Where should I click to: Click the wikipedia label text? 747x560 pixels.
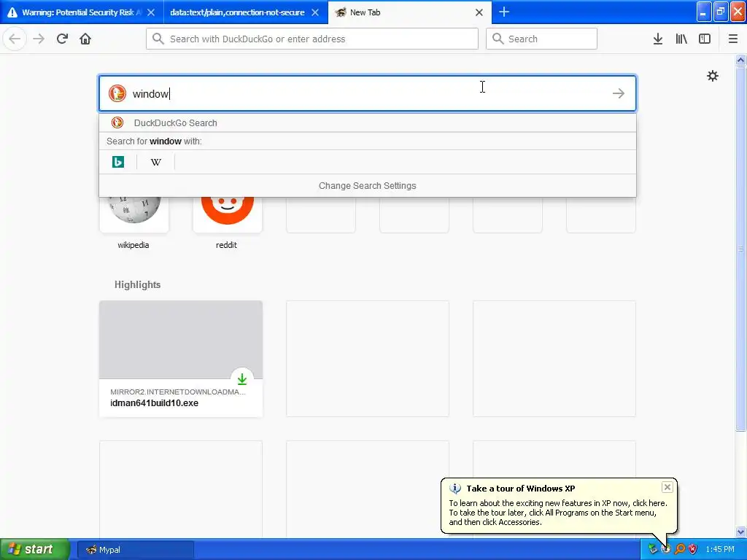[x=133, y=245]
